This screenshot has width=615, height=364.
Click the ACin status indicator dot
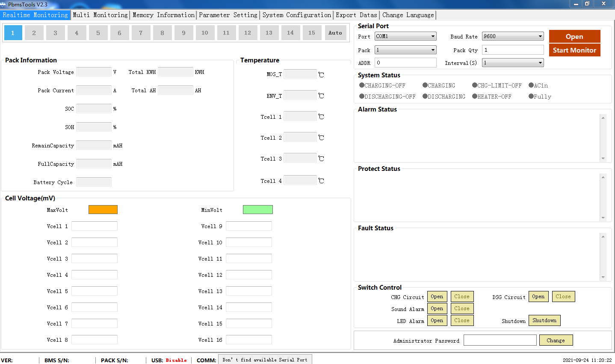531,85
